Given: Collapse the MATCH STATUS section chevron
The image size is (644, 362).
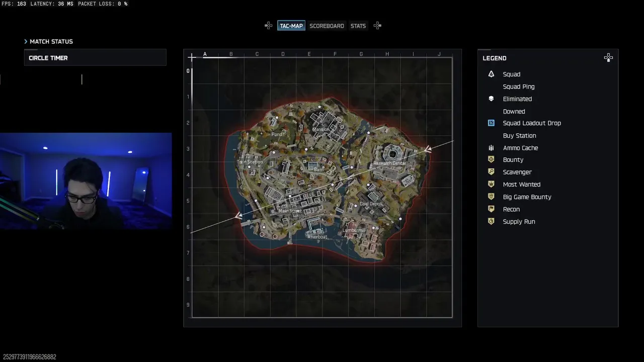Looking at the screenshot, I should point(26,41).
